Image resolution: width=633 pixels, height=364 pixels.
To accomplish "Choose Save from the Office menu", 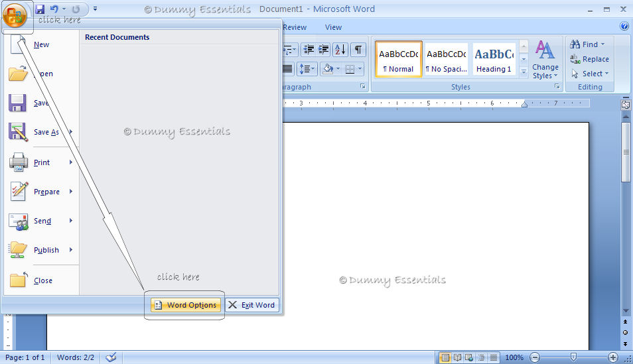I will pos(40,103).
